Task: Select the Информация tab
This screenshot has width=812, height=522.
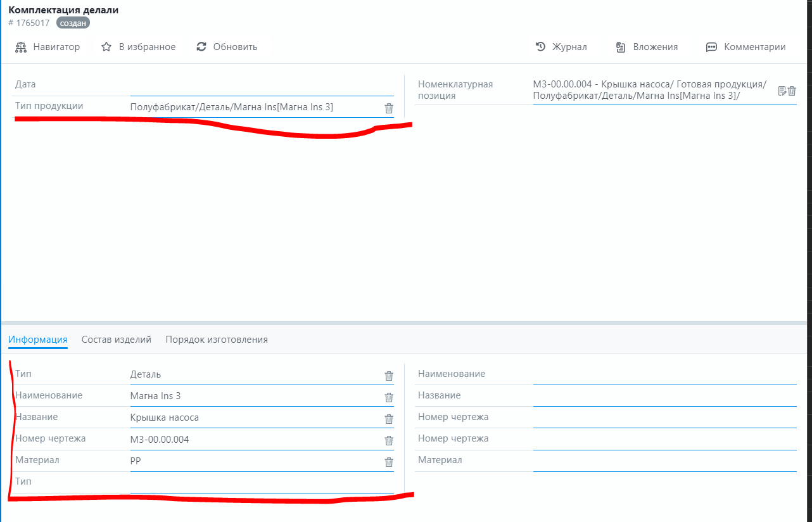Action: [x=38, y=340]
